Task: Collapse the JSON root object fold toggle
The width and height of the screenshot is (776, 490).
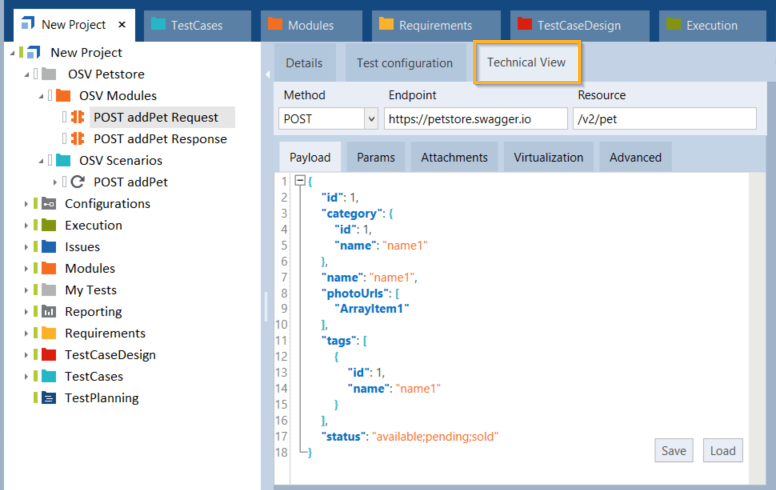Action: pyautogui.click(x=299, y=180)
